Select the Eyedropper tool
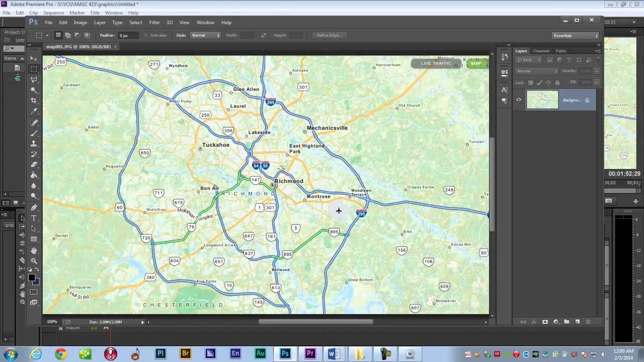The width and height of the screenshot is (644, 362). [34, 111]
